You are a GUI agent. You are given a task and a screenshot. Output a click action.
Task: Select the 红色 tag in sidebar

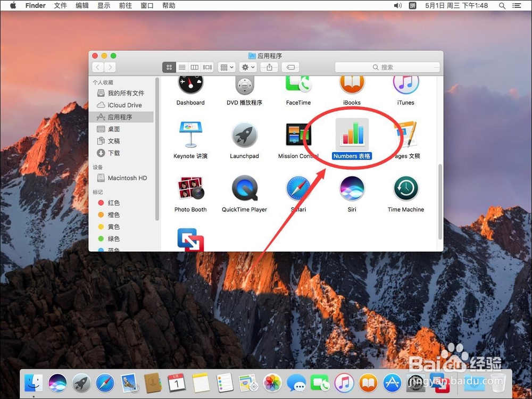coord(121,203)
